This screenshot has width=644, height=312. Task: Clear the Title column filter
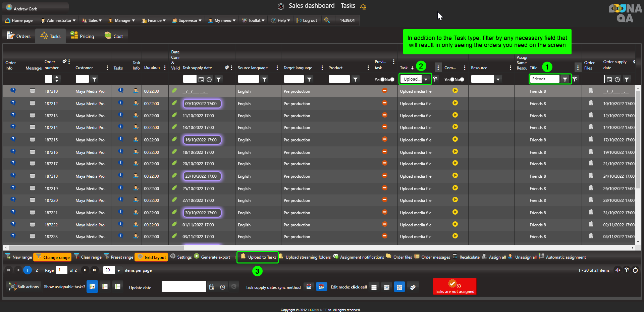(575, 79)
